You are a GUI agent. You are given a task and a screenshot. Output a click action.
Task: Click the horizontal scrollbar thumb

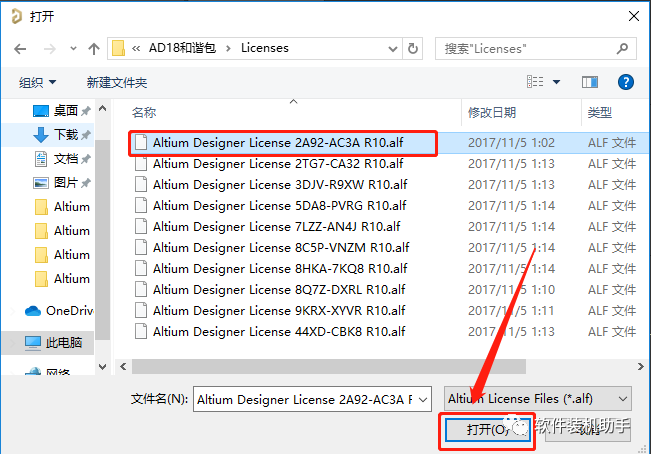329,367
